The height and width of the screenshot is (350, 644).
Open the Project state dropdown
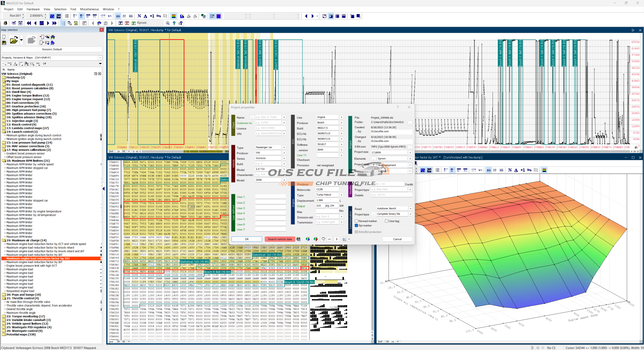410,165
